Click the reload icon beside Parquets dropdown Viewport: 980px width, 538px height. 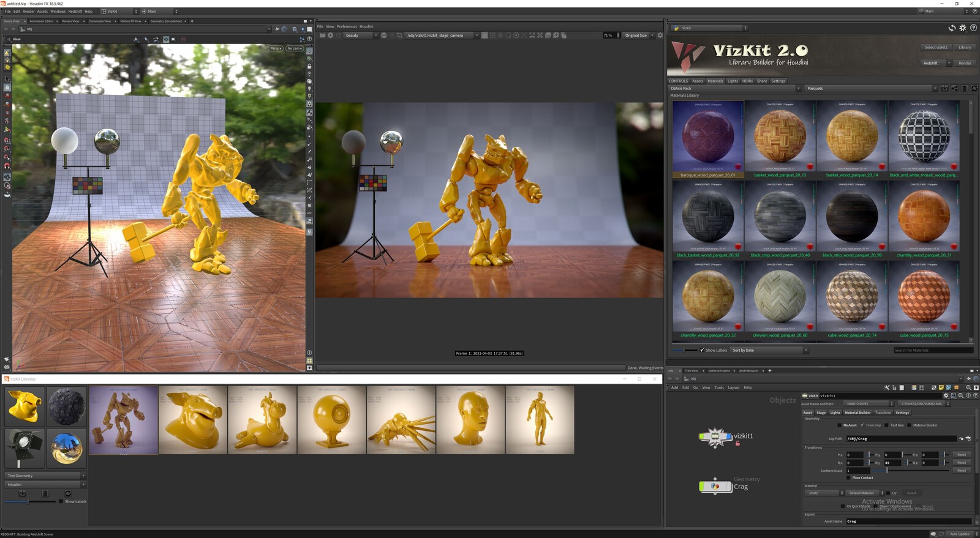click(974, 88)
